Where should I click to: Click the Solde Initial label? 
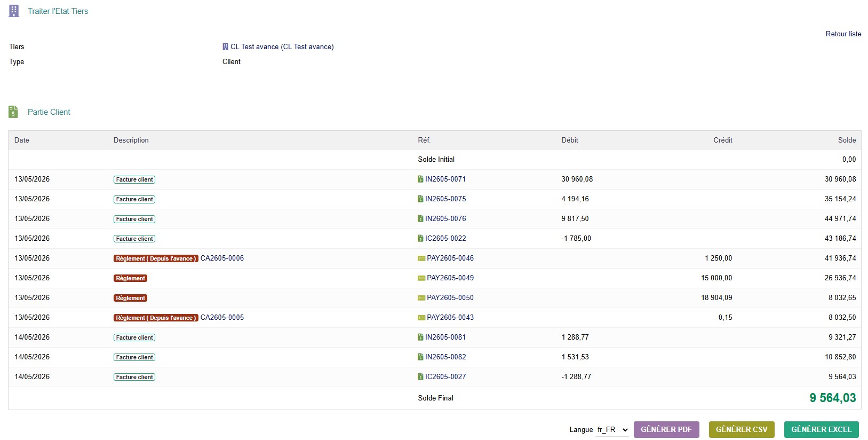pyautogui.click(x=436, y=159)
